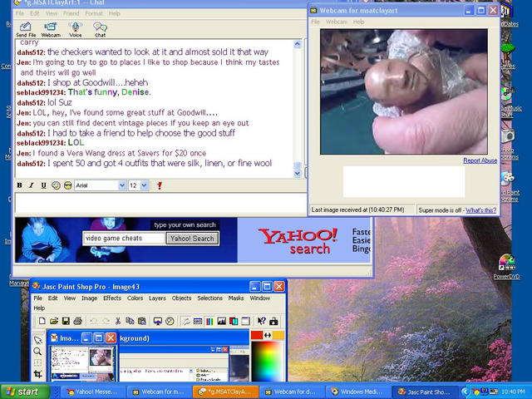
Task: Start a Voice chat
Action: 75,29
